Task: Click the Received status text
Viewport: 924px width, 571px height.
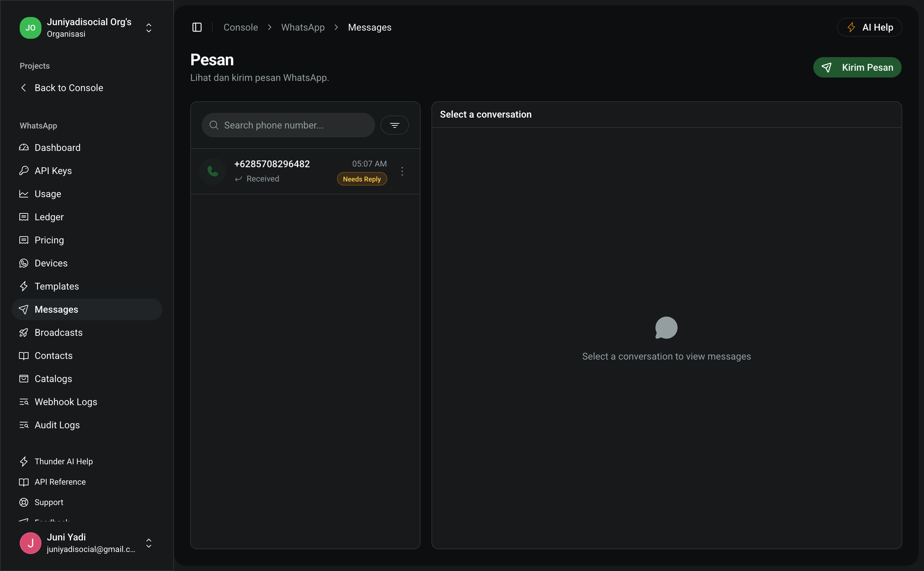Action: click(263, 179)
